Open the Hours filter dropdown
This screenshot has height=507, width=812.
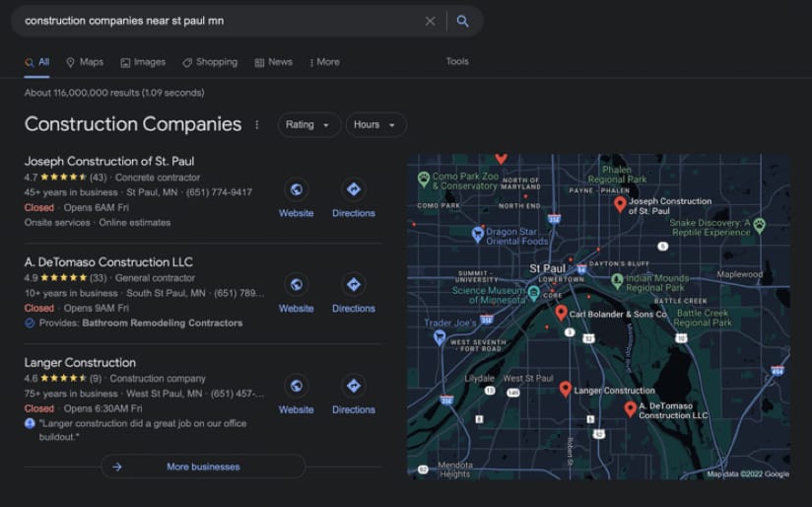tap(375, 125)
